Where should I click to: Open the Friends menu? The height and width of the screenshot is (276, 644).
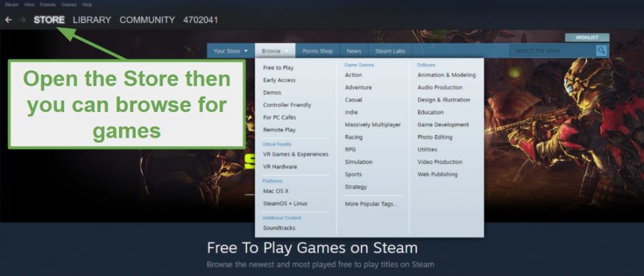coord(48,4)
